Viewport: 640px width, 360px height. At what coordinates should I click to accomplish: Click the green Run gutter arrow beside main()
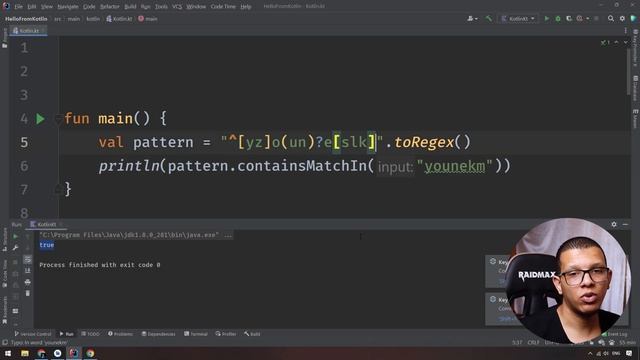40,119
